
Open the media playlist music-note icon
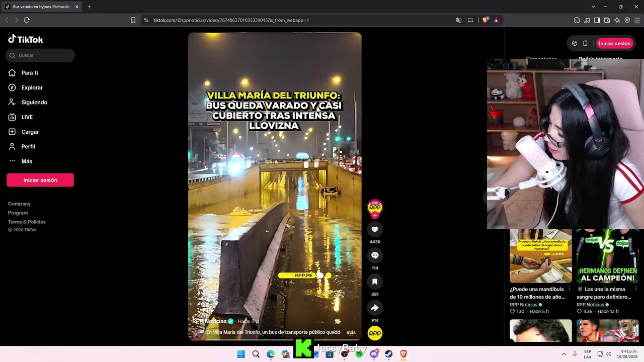click(587, 20)
